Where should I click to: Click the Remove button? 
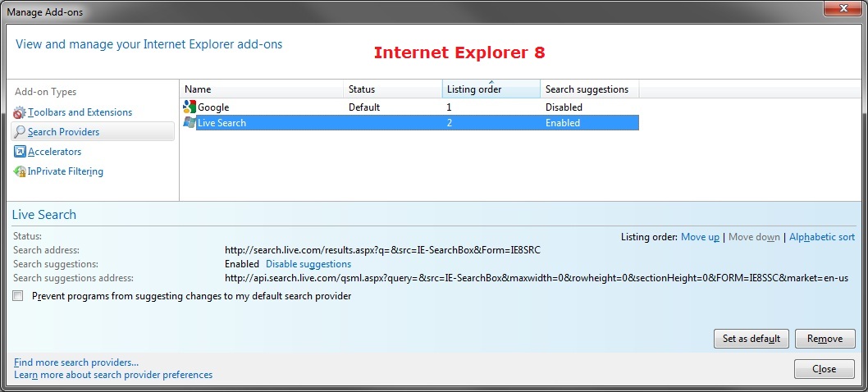pyautogui.click(x=825, y=339)
